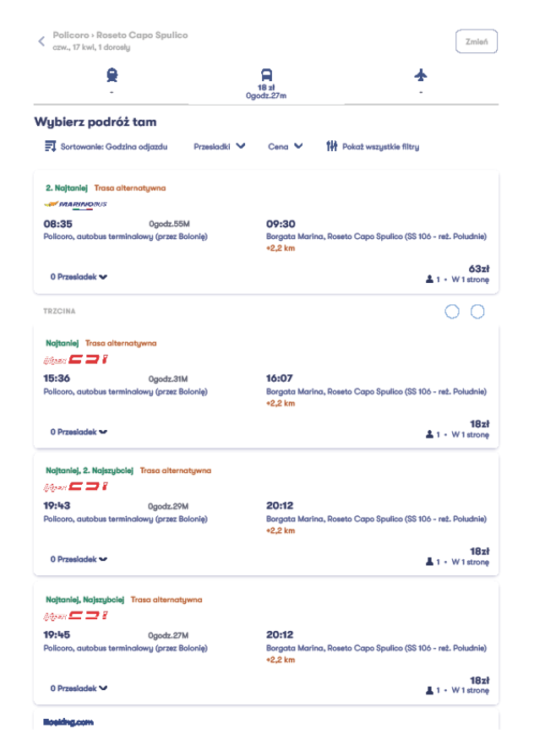Go back using the left chevron arrow
Image resolution: width=534 pixels, height=756 pixels.
click(x=41, y=41)
